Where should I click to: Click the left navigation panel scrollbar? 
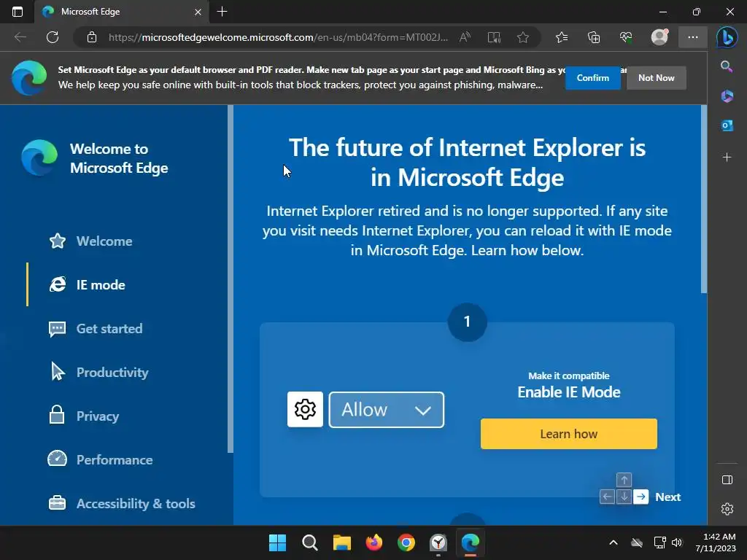tap(231, 279)
